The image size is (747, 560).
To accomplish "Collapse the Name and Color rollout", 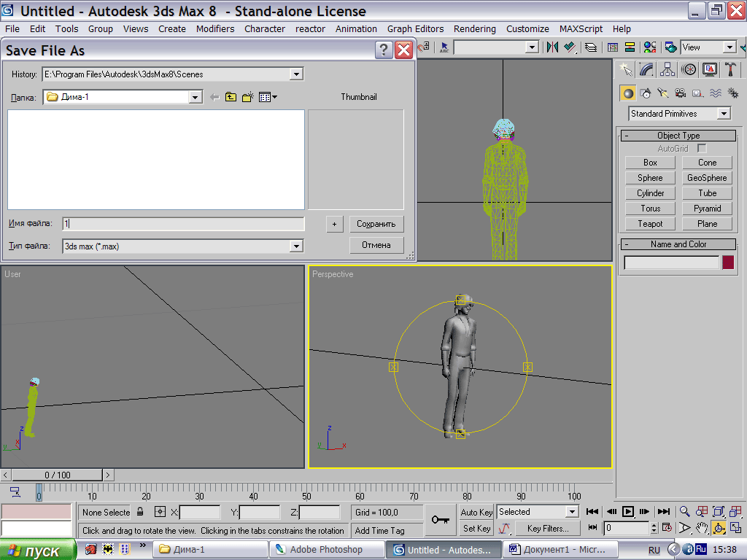I will (678, 244).
